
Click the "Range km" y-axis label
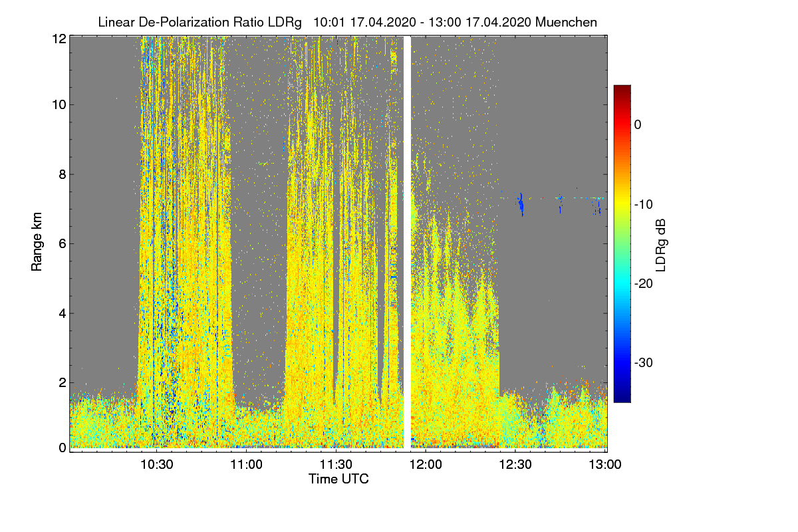click(37, 242)
